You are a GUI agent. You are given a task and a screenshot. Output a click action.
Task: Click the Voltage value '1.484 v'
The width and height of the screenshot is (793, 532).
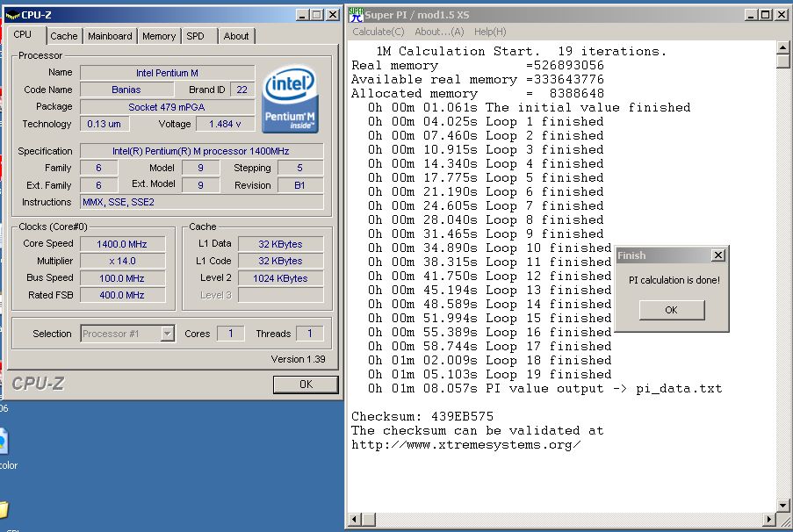[x=225, y=124]
